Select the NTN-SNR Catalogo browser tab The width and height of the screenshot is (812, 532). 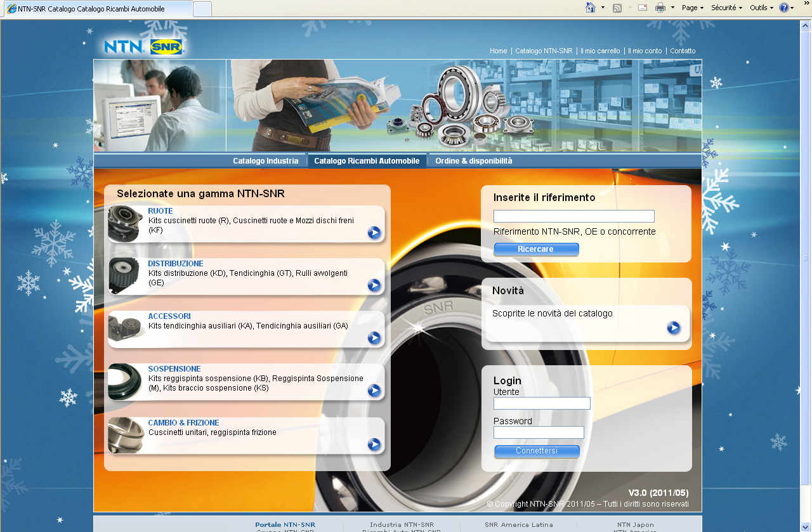[x=98, y=9]
